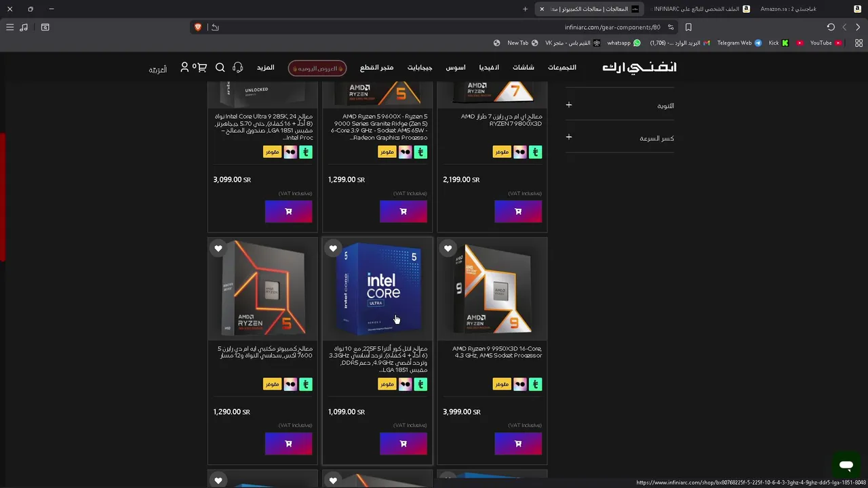Open the المزيد menu item
Image resolution: width=868 pixels, height=488 pixels.
tap(265, 68)
